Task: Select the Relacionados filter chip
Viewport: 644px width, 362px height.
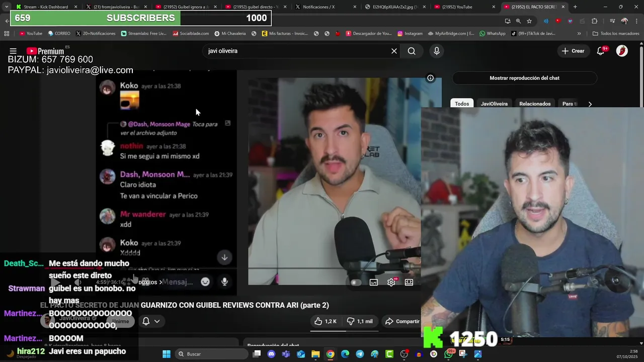Action: [x=535, y=104]
